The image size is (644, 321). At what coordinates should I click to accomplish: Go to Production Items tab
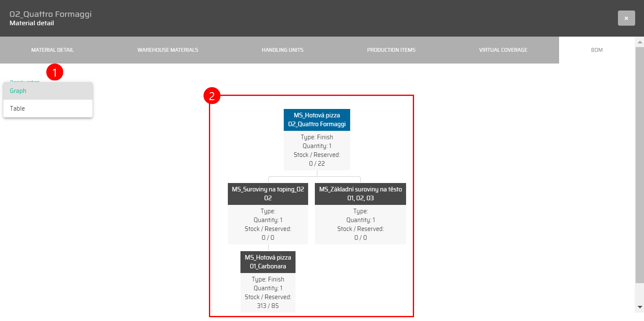pyautogui.click(x=391, y=50)
